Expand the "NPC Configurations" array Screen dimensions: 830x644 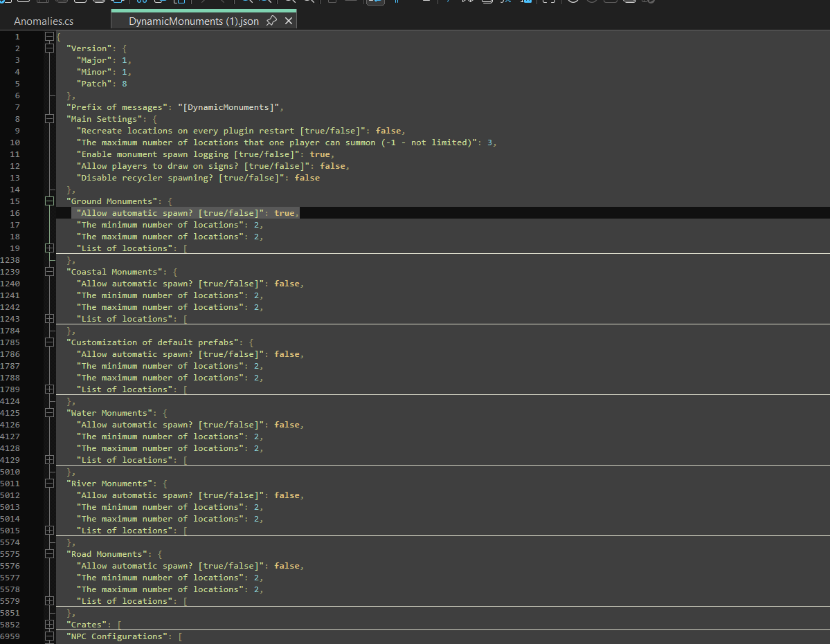(x=49, y=636)
